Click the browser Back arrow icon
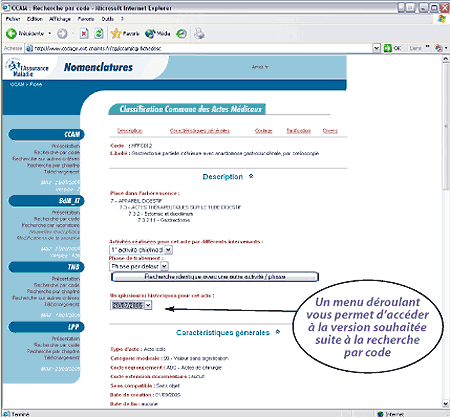Screen dimensions: 450x417 point(11,33)
